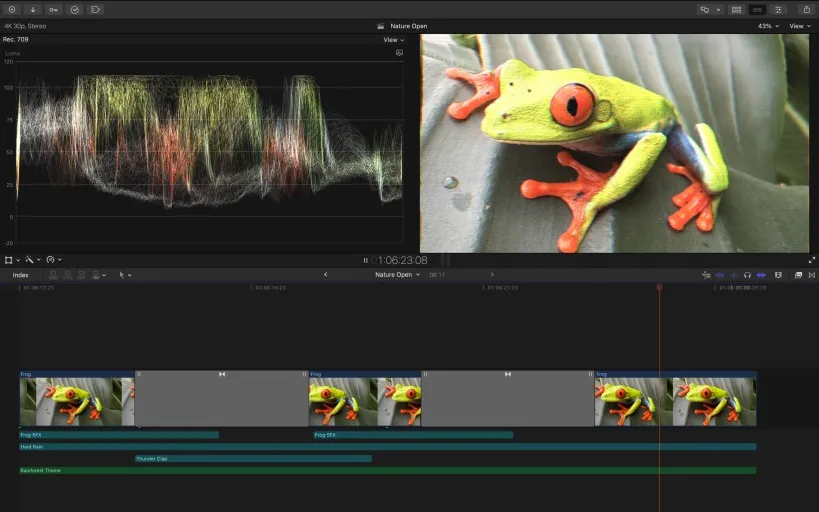Click the Luma waveform scope display
Image resolution: width=819 pixels, height=512 pixels.
coord(209,152)
